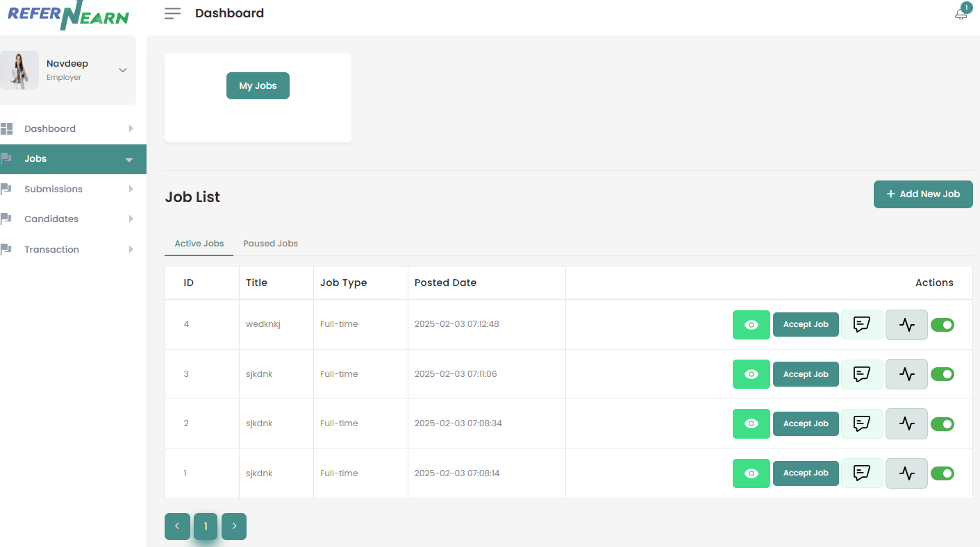Open chat message icon for job 2
980x547 pixels.
point(862,423)
